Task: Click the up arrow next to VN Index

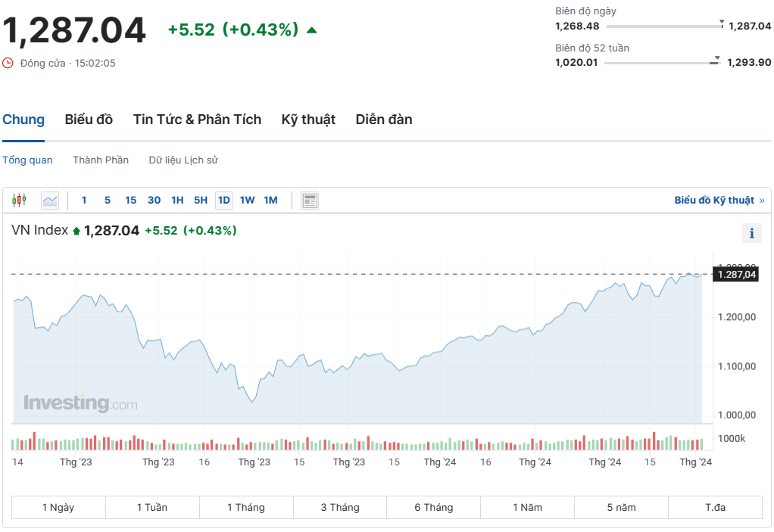Action: [76, 231]
